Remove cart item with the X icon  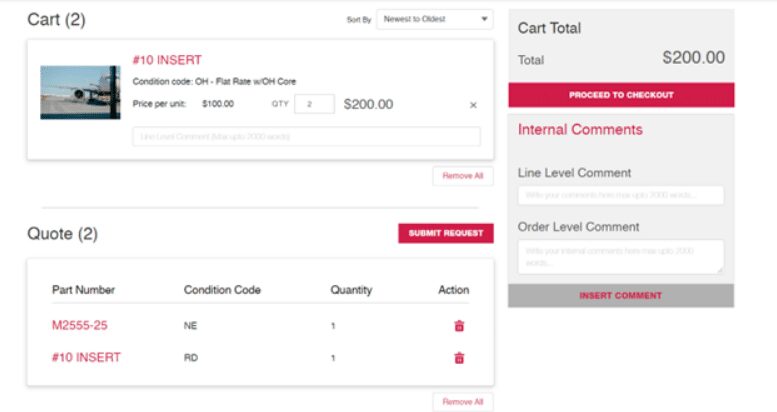[x=473, y=105]
